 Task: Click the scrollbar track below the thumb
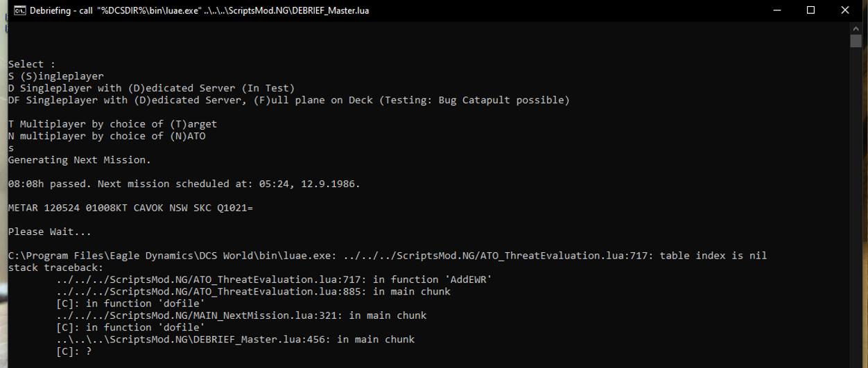(x=856, y=208)
